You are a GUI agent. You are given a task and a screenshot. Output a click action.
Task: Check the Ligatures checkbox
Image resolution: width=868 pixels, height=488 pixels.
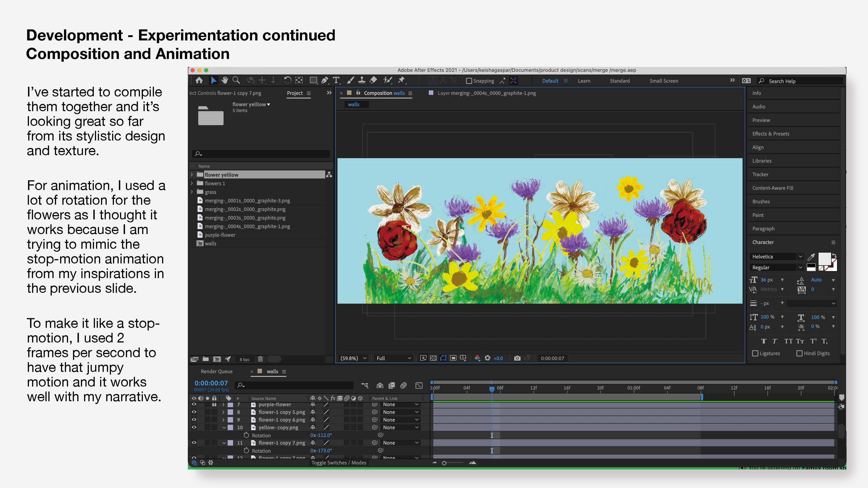pos(755,353)
